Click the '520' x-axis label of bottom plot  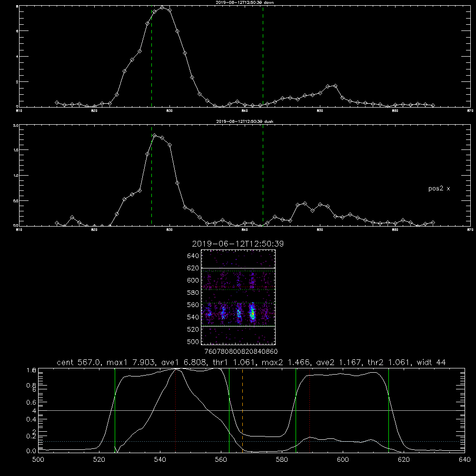[99, 460]
